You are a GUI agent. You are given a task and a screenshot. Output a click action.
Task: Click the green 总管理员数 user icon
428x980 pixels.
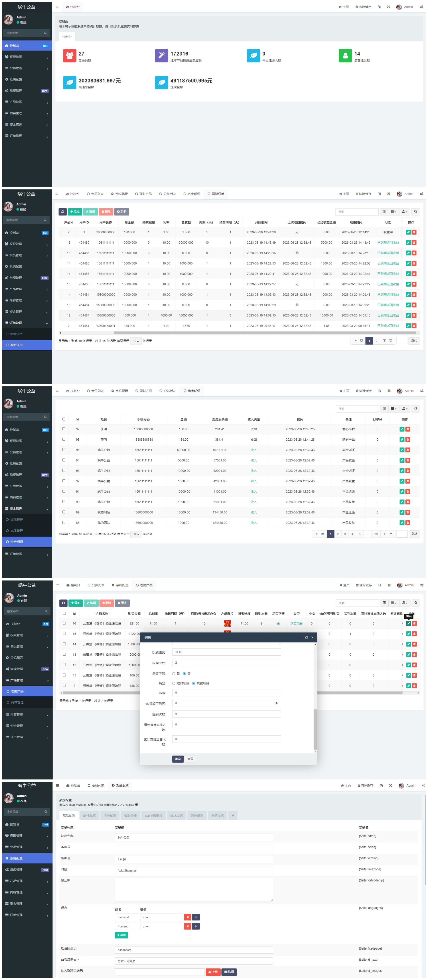345,56
